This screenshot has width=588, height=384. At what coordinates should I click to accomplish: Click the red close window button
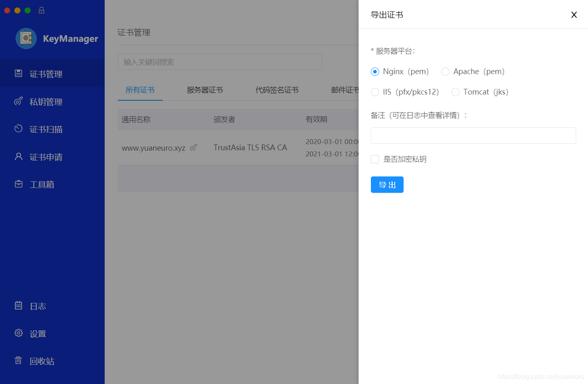[x=7, y=10]
